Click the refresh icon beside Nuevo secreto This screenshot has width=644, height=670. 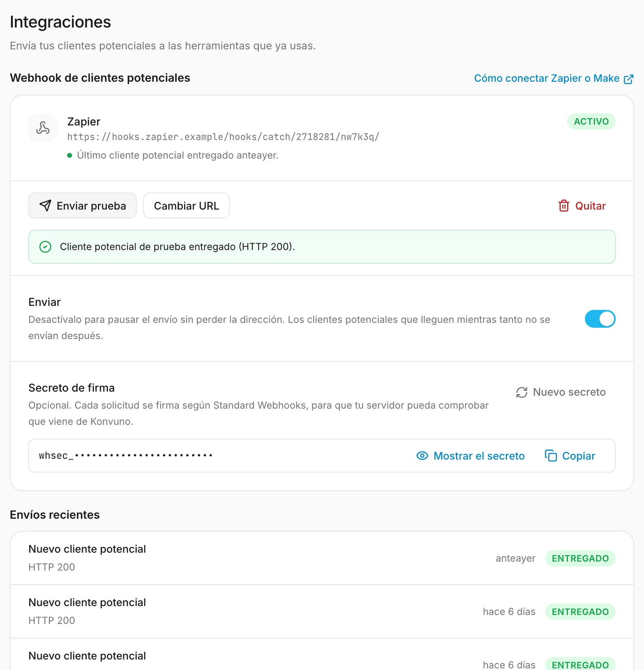[x=522, y=392]
